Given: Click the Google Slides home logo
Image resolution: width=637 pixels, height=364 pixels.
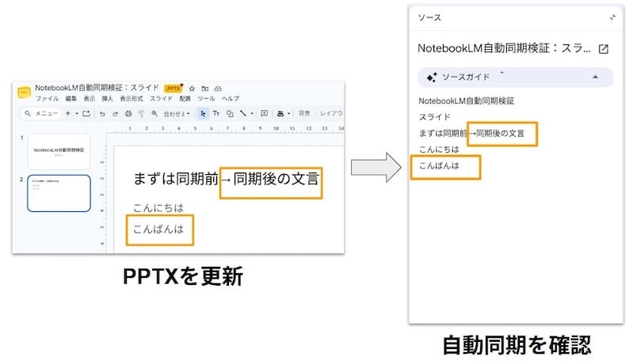Looking at the screenshot, I should pos(25,93).
